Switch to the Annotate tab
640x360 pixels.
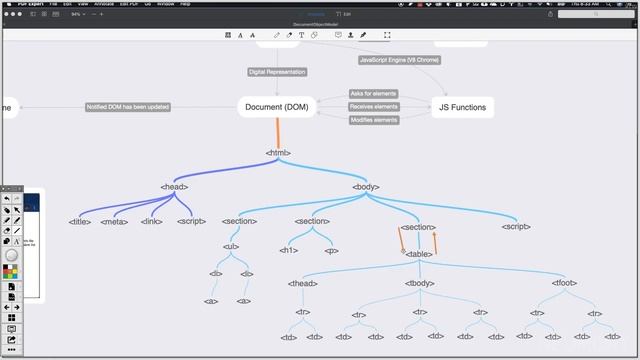click(x=313, y=14)
